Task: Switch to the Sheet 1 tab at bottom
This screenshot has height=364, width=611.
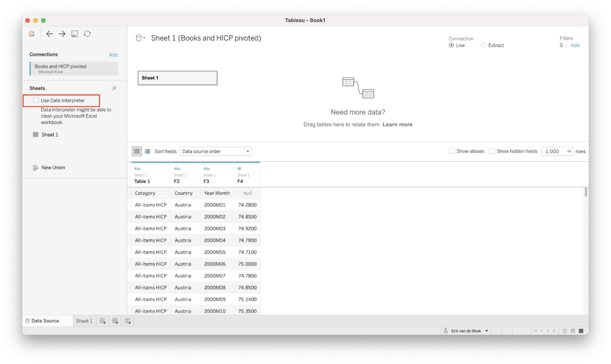Action: pos(84,320)
